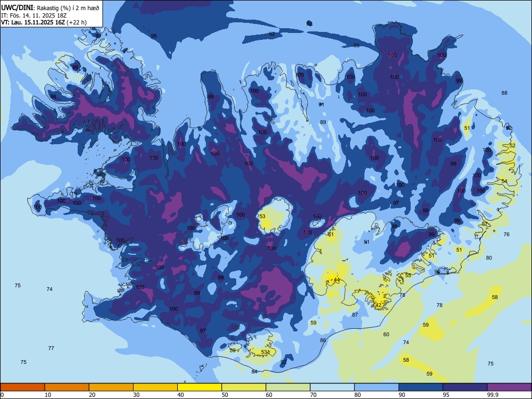Click legend tick label '70' on the scale

(x=313, y=395)
